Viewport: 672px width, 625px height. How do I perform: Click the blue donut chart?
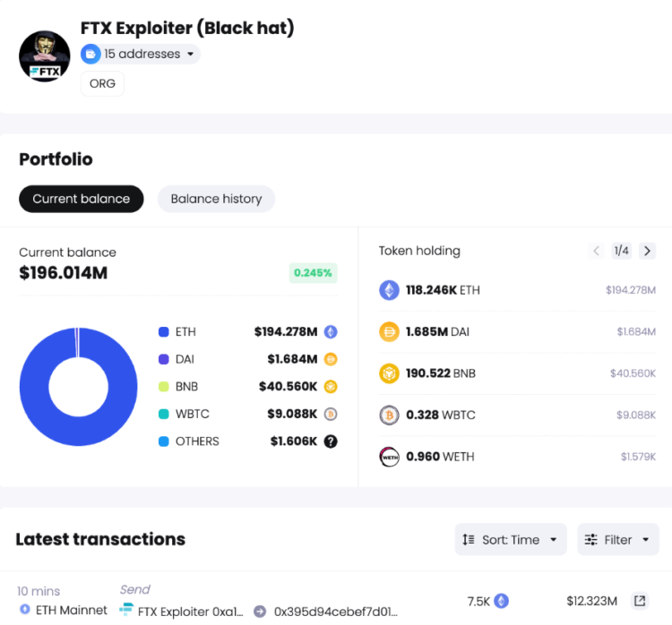point(36,387)
